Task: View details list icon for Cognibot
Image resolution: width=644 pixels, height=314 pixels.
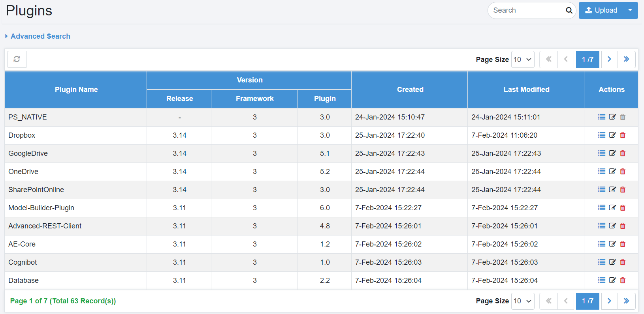Action: click(602, 262)
